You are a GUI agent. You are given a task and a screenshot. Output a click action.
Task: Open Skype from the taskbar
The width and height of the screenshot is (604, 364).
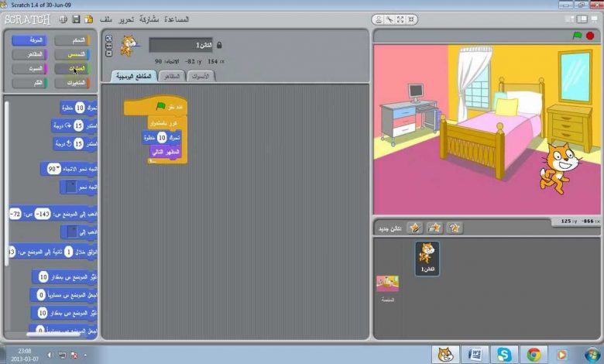pyautogui.click(x=504, y=355)
